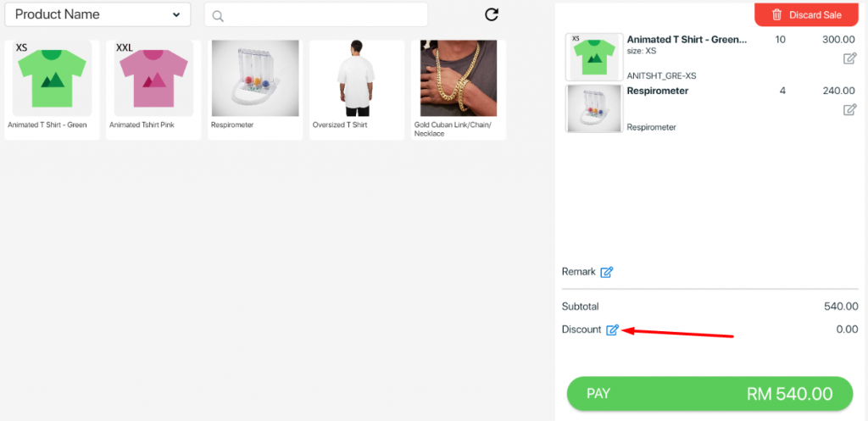Edit the Respirometer cart line
This screenshot has height=421, width=868.
click(x=849, y=109)
